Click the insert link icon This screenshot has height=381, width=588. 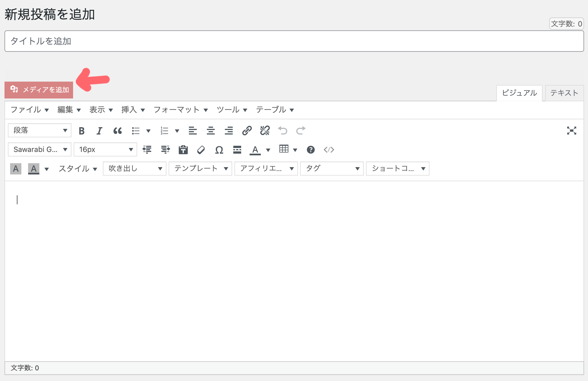click(x=247, y=131)
